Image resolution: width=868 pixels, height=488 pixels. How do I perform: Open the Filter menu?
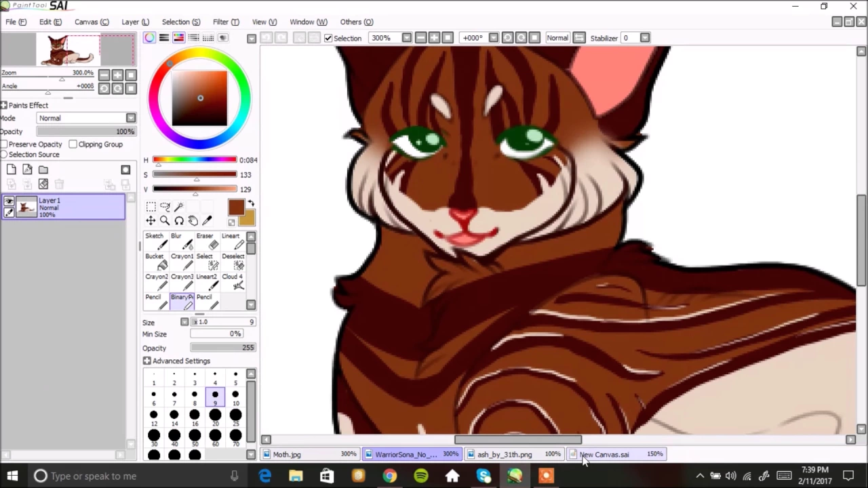(226, 22)
